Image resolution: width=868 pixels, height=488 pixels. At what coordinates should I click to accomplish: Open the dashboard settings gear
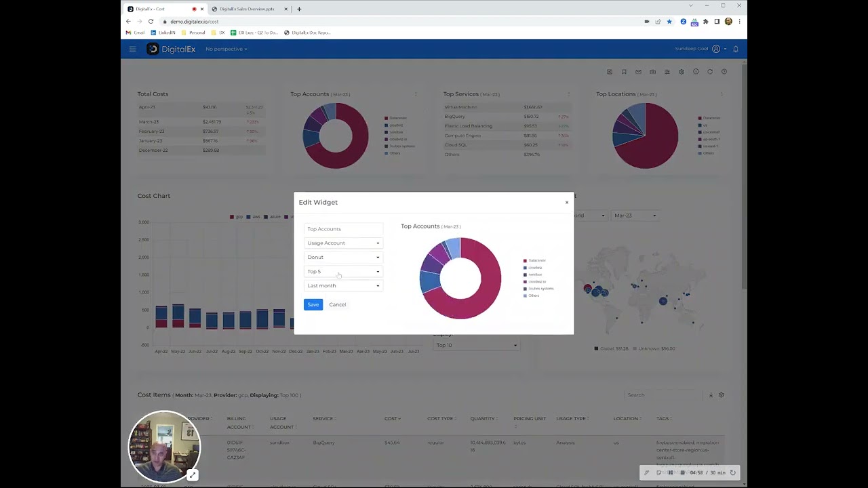[682, 72]
